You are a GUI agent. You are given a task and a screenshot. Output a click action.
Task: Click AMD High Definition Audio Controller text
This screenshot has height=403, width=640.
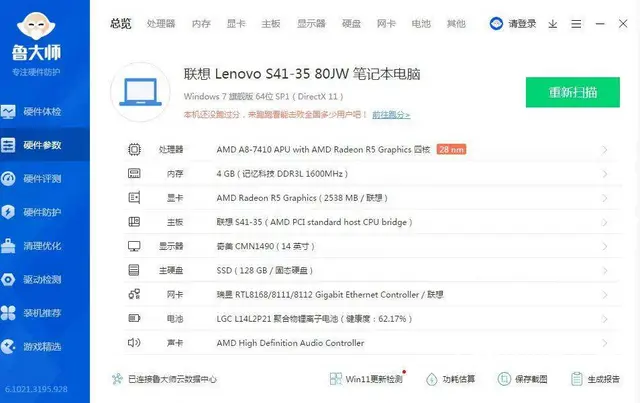(290, 343)
